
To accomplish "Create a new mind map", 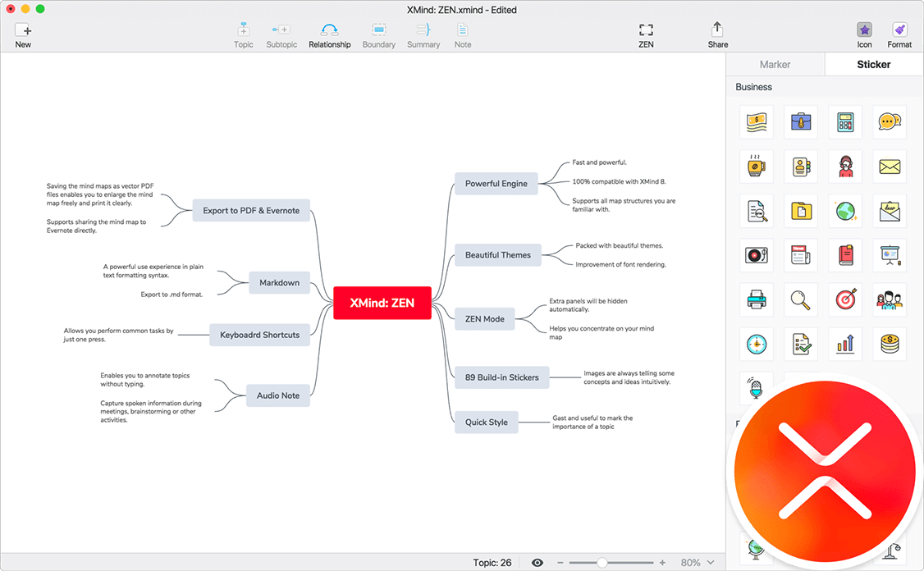I will pyautogui.click(x=23, y=35).
